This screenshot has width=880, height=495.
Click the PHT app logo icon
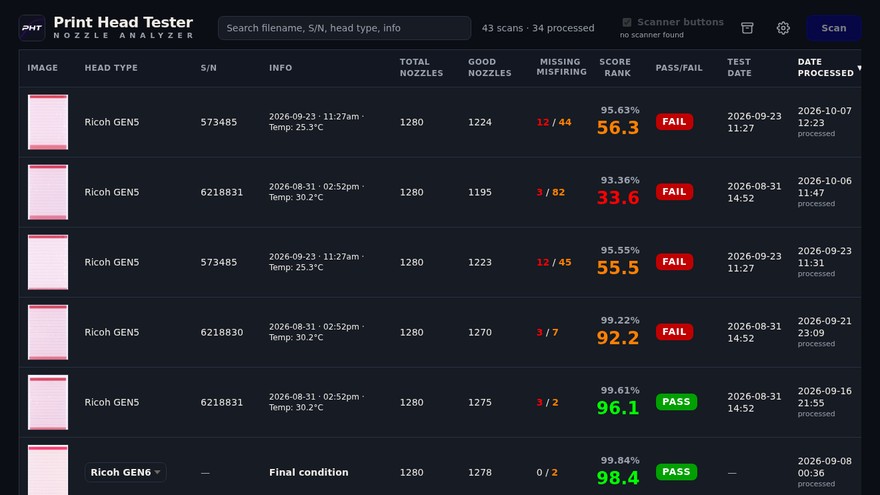(x=32, y=28)
